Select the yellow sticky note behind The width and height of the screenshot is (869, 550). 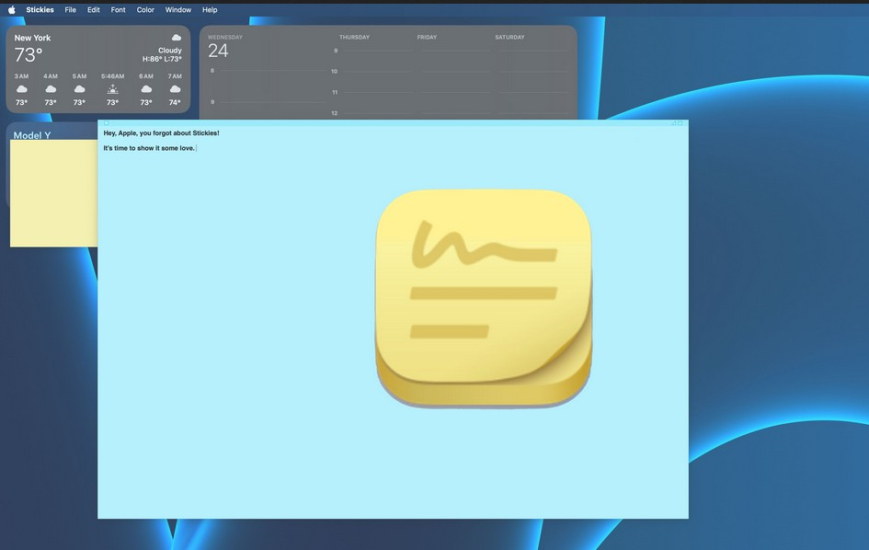click(x=54, y=193)
